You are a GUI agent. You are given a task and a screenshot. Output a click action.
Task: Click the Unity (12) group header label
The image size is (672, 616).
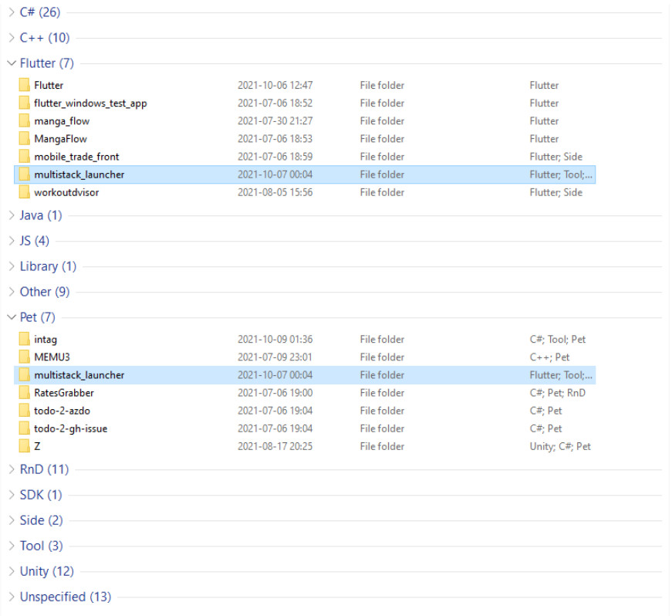pyautogui.click(x=47, y=572)
